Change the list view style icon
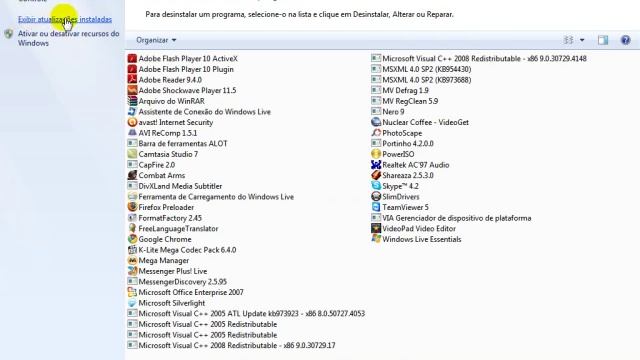Image resolution: width=640 pixels, height=360 pixels. pos(568,40)
